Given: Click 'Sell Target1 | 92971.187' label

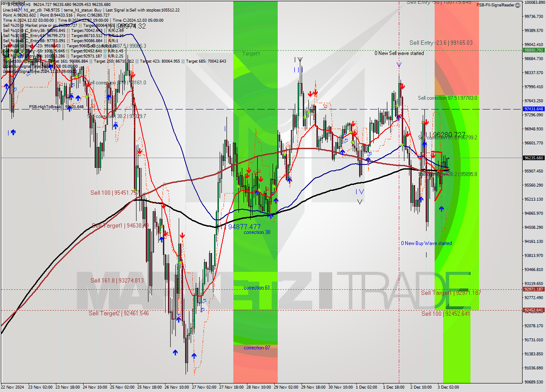Looking at the screenshot, I should [451, 293].
